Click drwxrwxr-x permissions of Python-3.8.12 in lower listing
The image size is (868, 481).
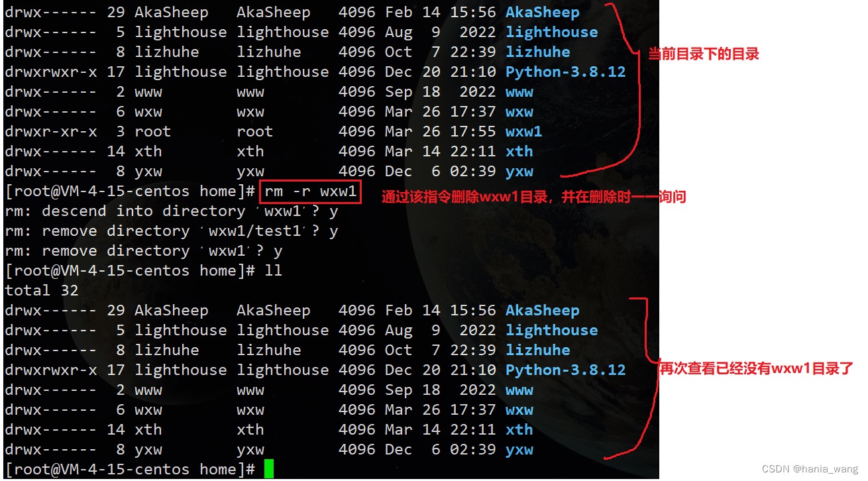point(50,370)
